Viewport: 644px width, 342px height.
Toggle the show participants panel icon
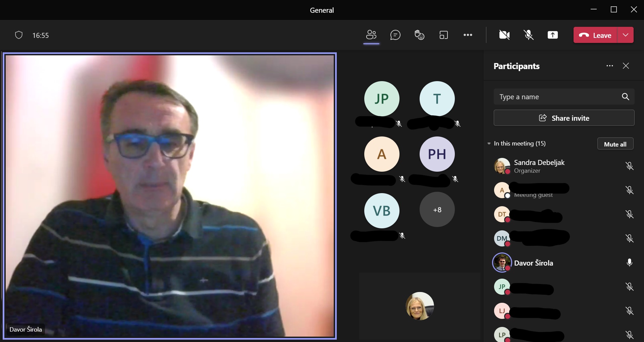[x=371, y=35]
